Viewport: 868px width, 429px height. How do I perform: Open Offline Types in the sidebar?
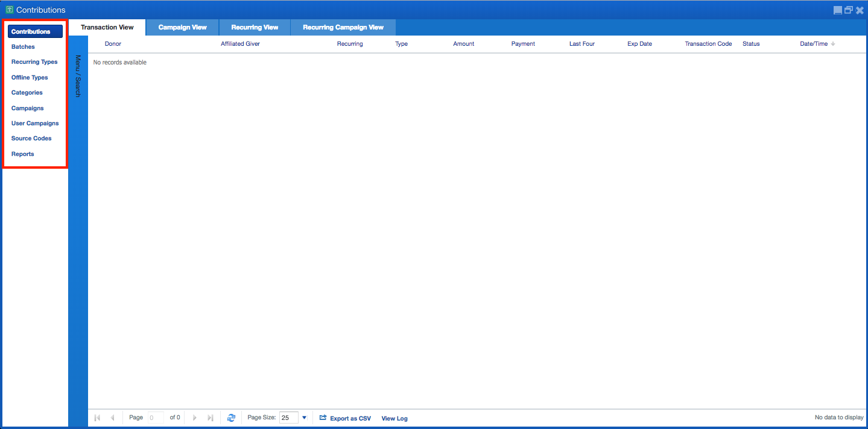tap(30, 77)
